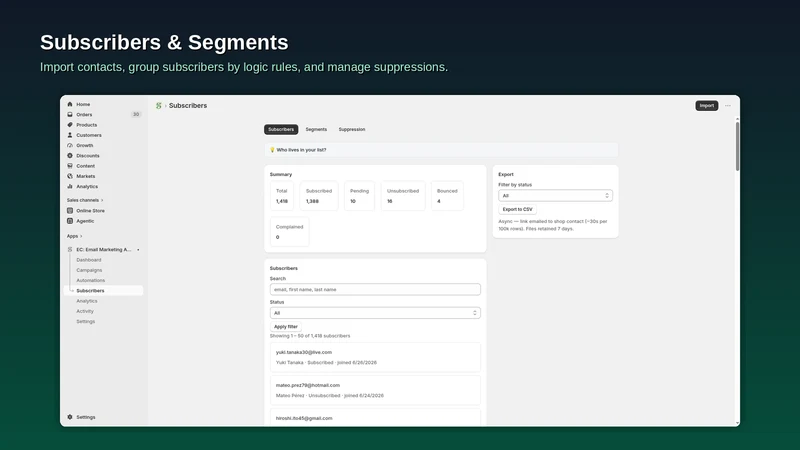Viewport: 800px width, 450px height.
Task: Switch to the Segments tab
Action: click(316, 130)
